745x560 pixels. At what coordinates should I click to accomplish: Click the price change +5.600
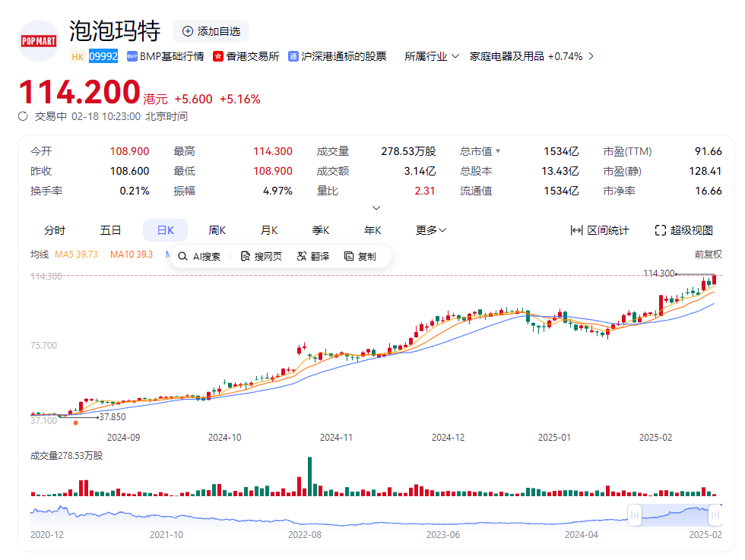pyautogui.click(x=193, y=99)
